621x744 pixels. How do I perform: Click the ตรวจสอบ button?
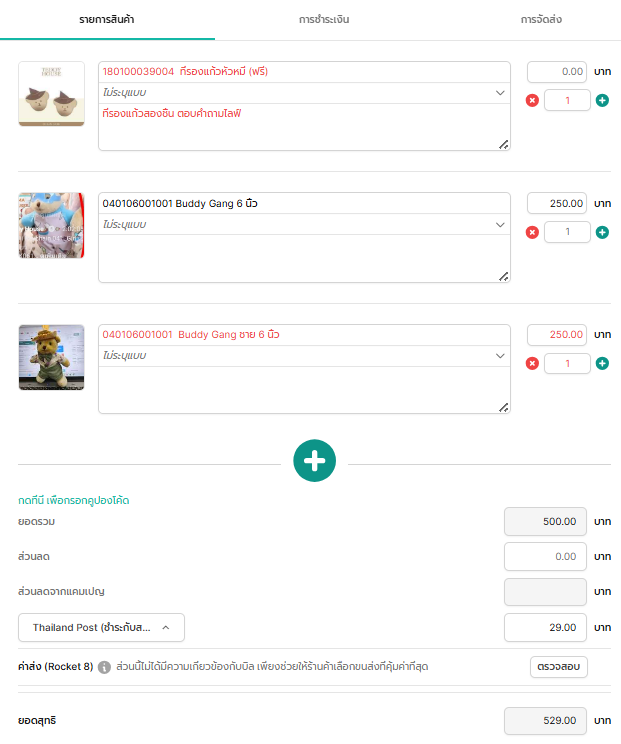(558, 667)
